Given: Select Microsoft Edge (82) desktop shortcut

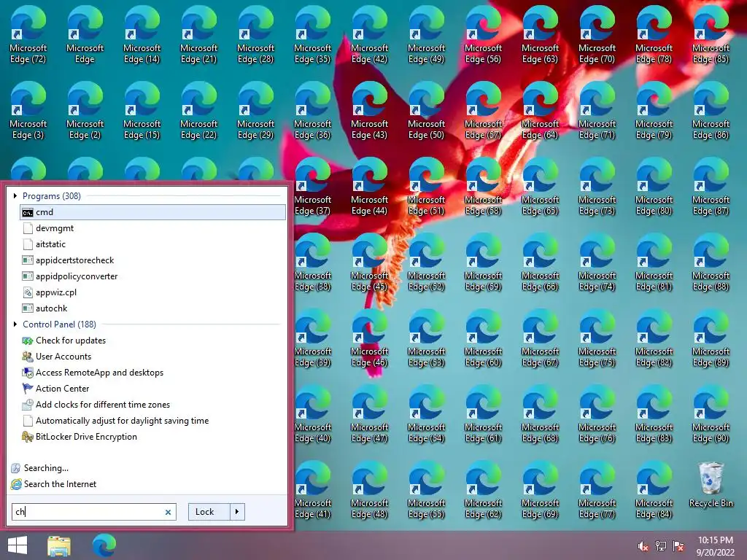Looking at the screenshot, I should [654, 338].
